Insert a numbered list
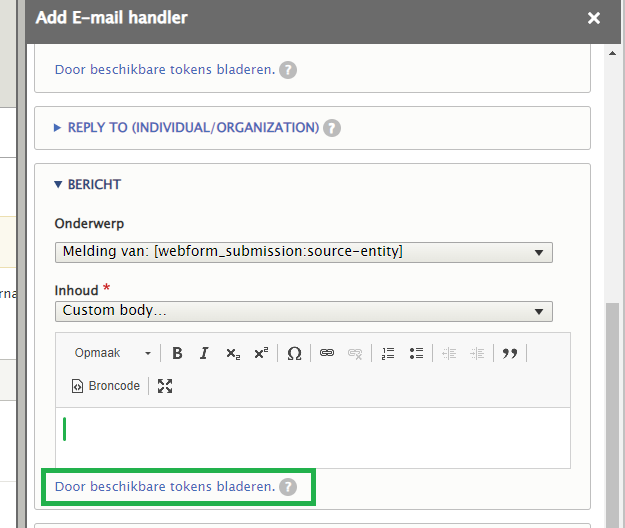Viewport: 625px width, 528px height. 388,353
